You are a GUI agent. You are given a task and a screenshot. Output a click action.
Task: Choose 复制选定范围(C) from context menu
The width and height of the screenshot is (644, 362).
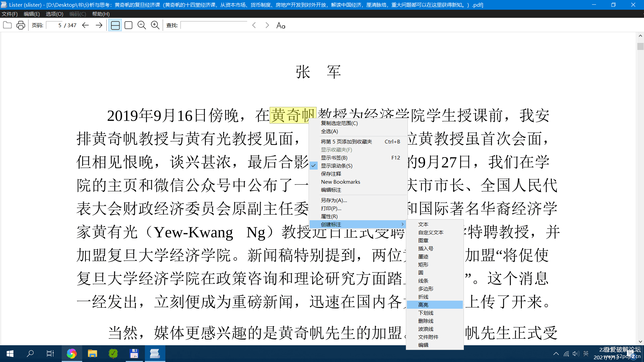339,123
